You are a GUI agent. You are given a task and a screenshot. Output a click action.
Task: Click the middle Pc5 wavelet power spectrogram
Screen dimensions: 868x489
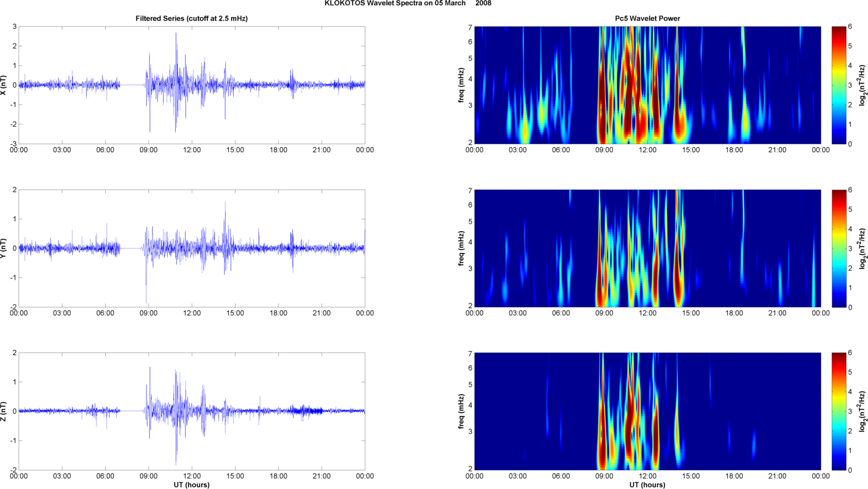(x=647, y=248)
